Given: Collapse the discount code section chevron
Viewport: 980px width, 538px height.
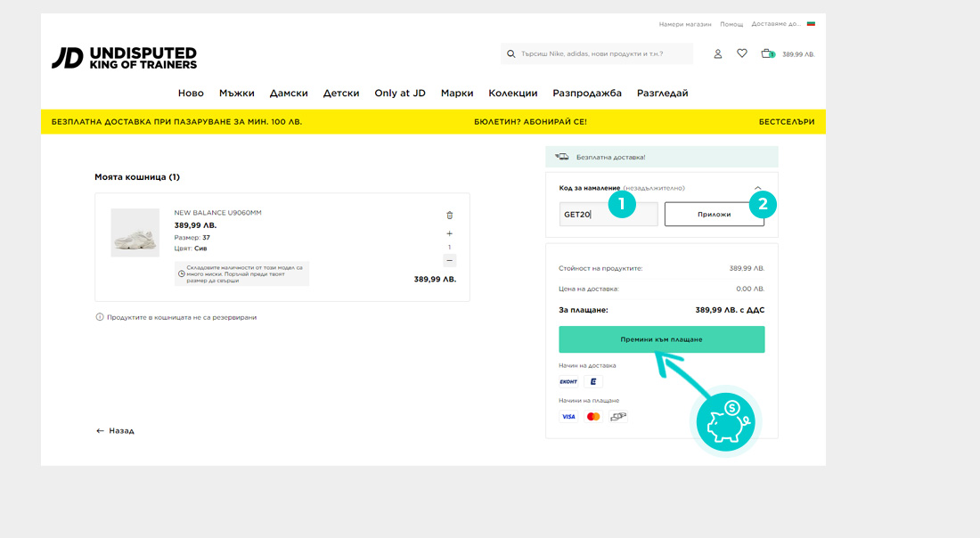Looking at the screenshot, I should coord(757,188).
